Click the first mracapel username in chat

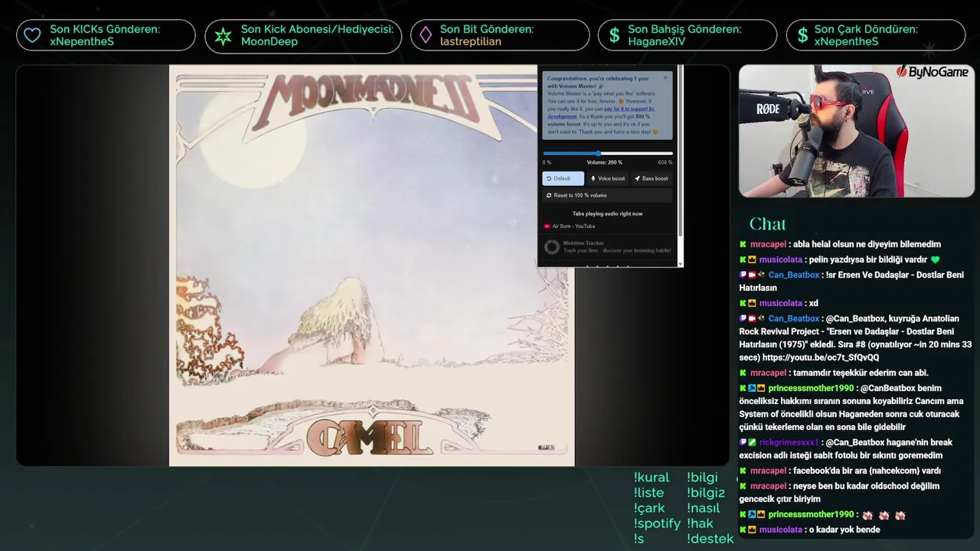click(x=768, y=244)
